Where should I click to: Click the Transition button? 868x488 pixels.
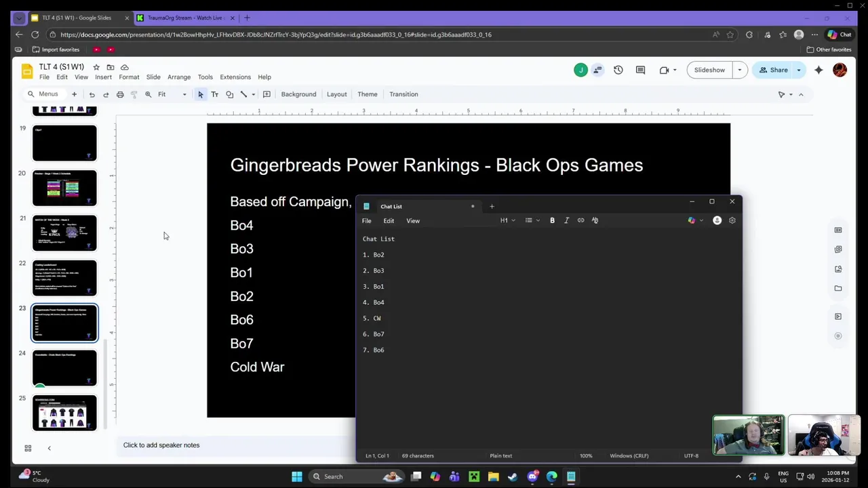pyautogui.click(x=403, y=94)
